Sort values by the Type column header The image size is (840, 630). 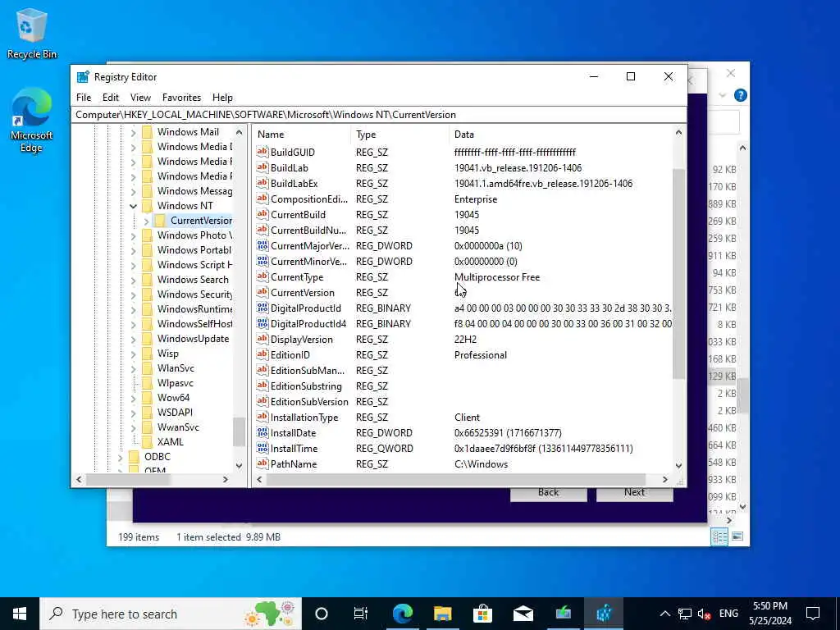tap(400, 135)
